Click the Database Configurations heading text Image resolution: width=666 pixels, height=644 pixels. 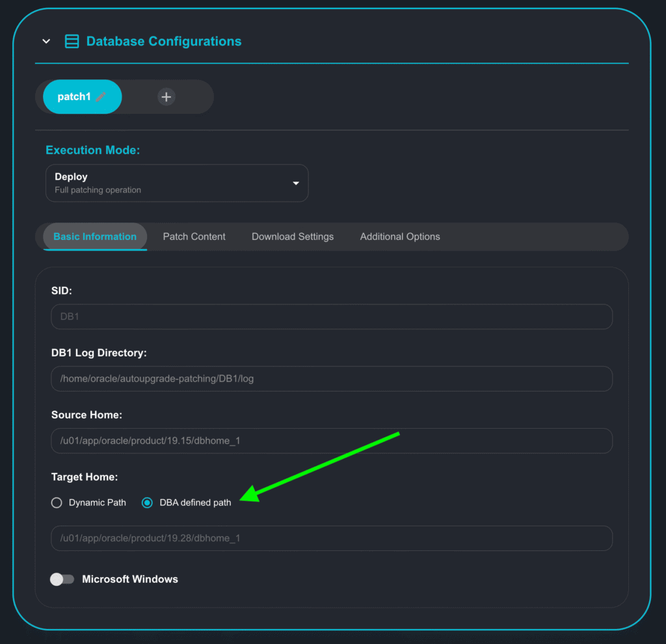click(163, 42)
